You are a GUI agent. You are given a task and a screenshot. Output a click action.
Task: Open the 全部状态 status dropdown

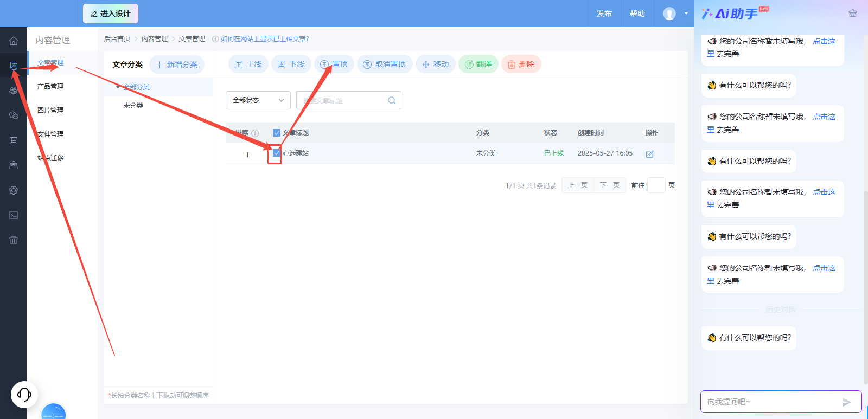point(258,100)
